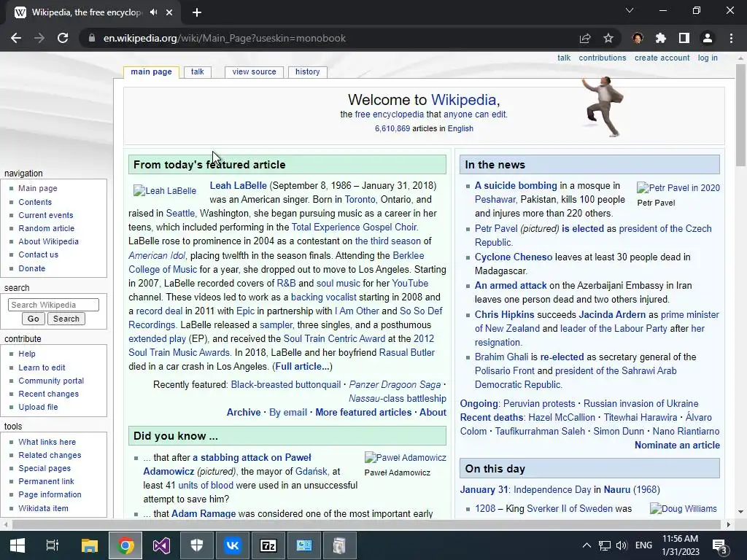Open the Chrome profile avatar menu
The image size is (747, 560).
pyautogui.click(x=708, y=38)
